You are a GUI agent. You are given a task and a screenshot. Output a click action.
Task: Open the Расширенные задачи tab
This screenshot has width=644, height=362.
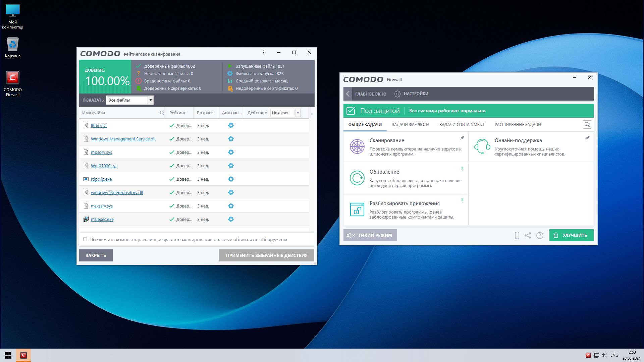point(518,125)
